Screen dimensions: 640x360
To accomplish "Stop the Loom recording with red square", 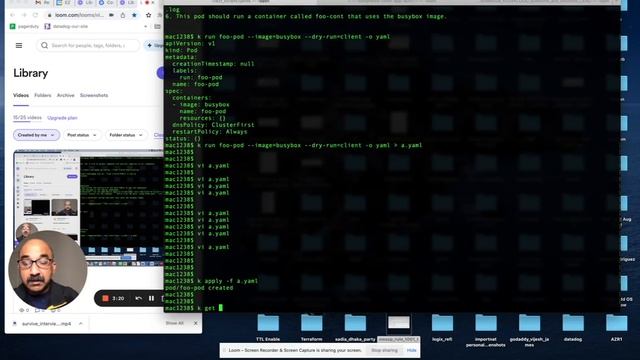I will 105,298.
